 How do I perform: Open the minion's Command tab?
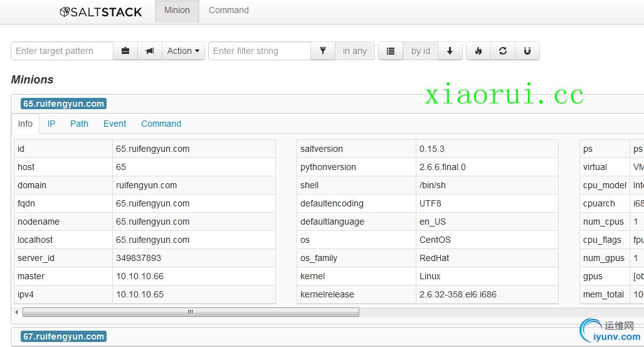point(161,124)
